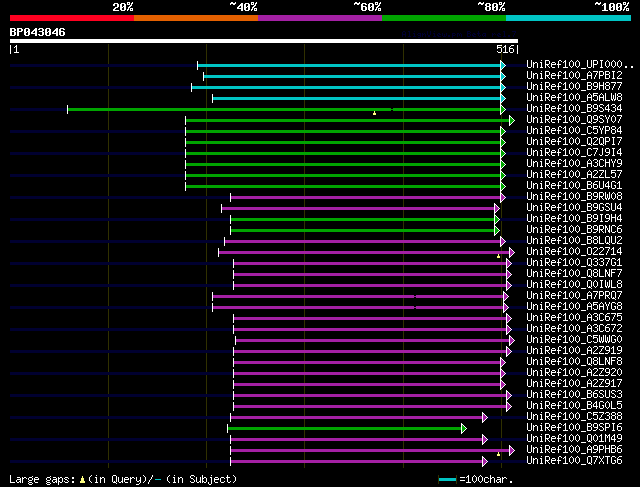Screen dimensions: 640x487
Task: Click the UniRef100_Q7XTG6 label
Action: pos(574,461)
